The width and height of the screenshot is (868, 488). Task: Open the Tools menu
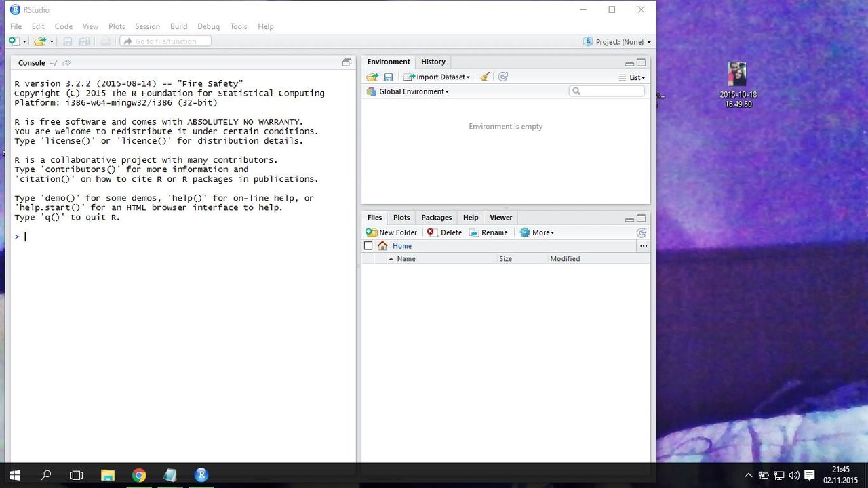click(239, 26)
